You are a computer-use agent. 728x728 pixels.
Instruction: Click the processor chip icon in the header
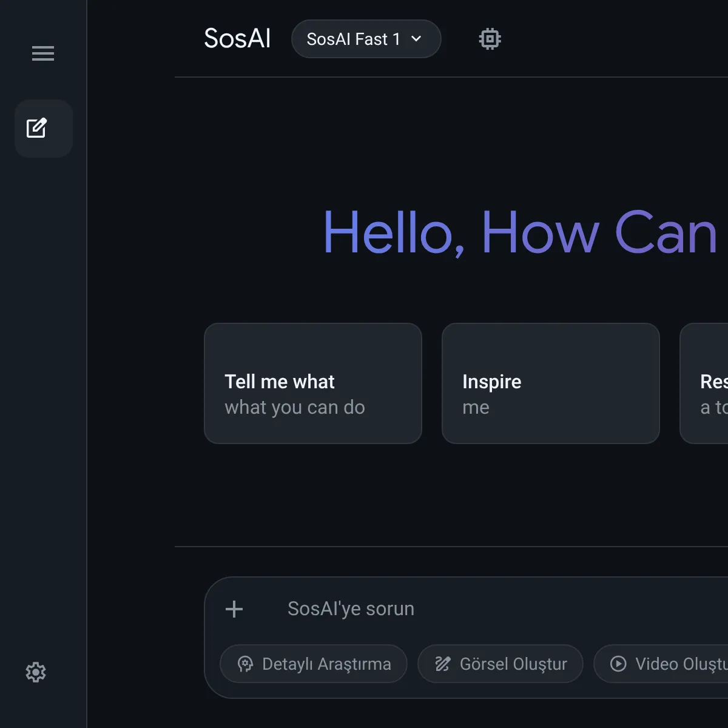[490, 39]
